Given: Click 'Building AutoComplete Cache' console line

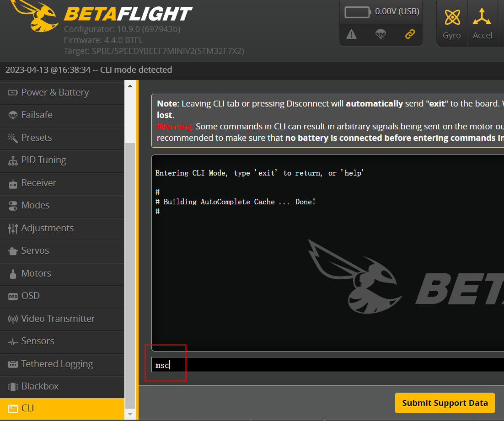Looking at the screenshot, I should click(x=235, y=202).
